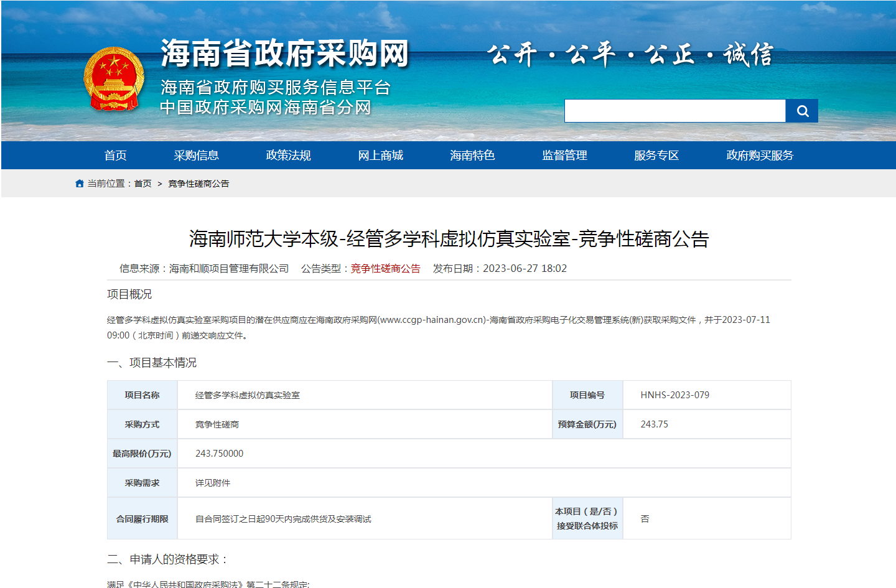Viewport: 896px width, 588px height.
Task: Click the 采购需求 table label
Action: [x=142, y=483]
